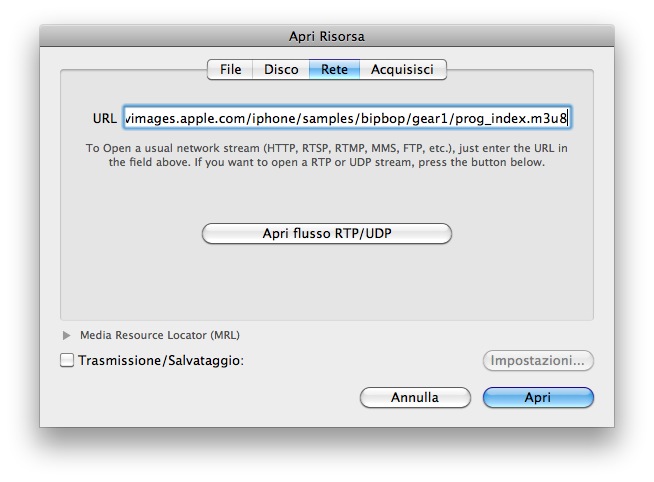Click the network stream help text paragraph
The image size is (654, 482).
[x=327, y=155]
